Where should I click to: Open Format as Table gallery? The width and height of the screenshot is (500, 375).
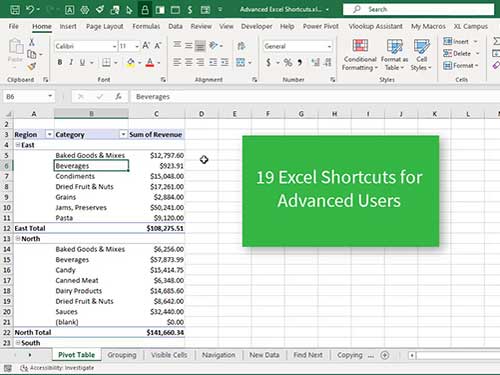coord(394,55)
